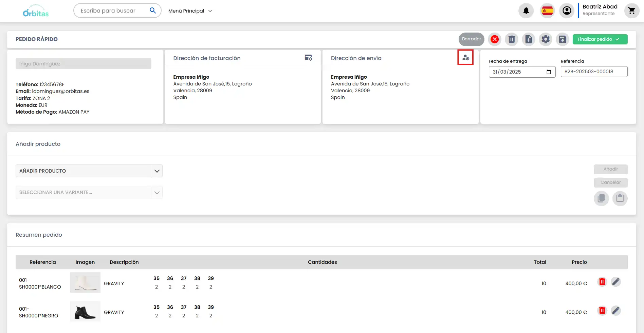Expand the Añadir Producto dropdown
The image size is (644, 333).
coord(157,171)
